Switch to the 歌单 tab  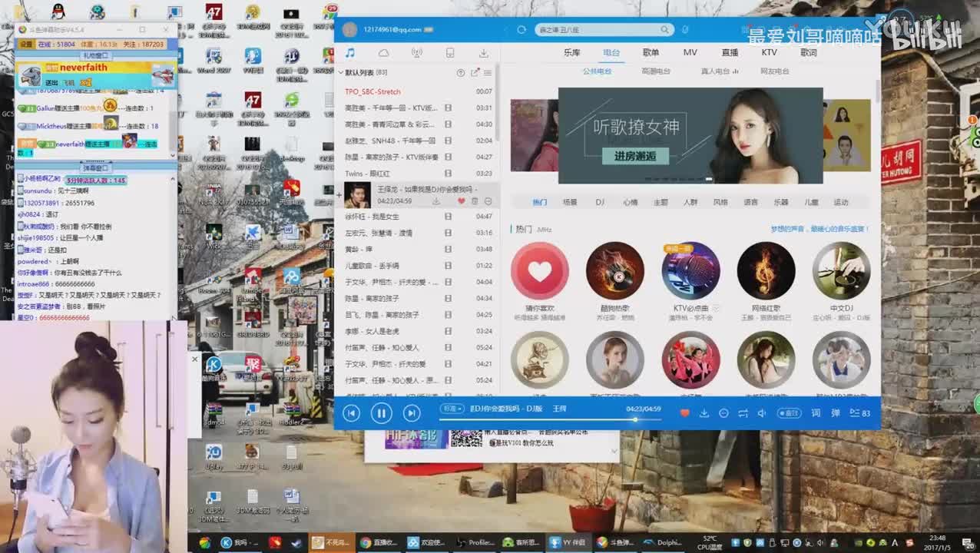tap(651, 52)
